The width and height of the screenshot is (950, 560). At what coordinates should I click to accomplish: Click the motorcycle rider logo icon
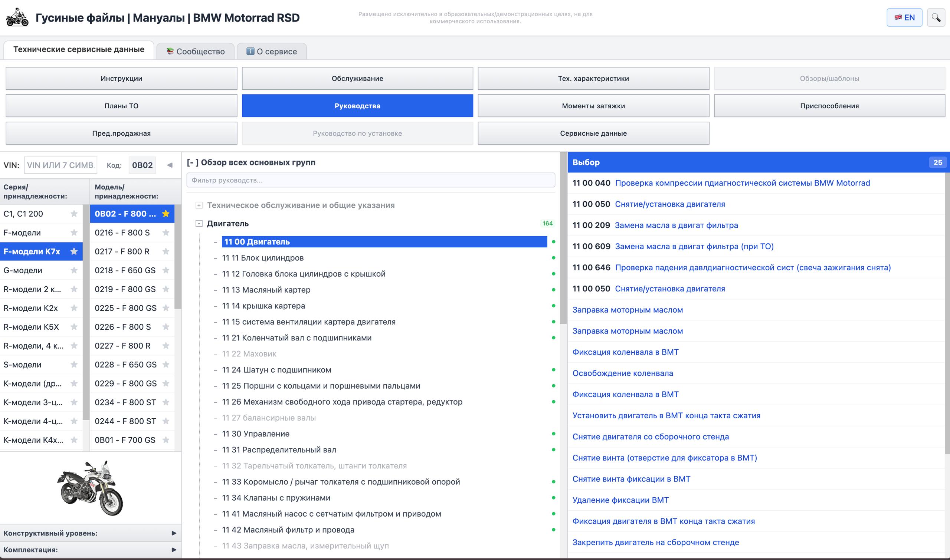pyautogui.click(x=17, y=17)
